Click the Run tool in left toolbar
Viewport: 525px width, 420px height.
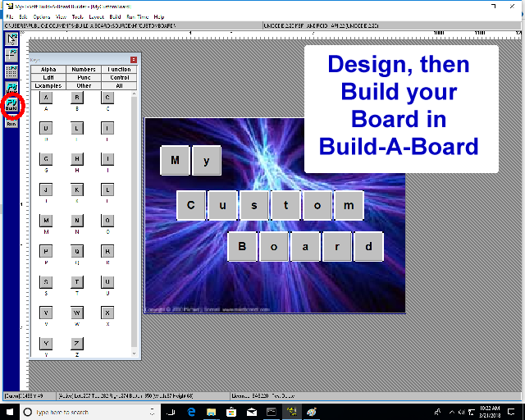click(11, 124)
